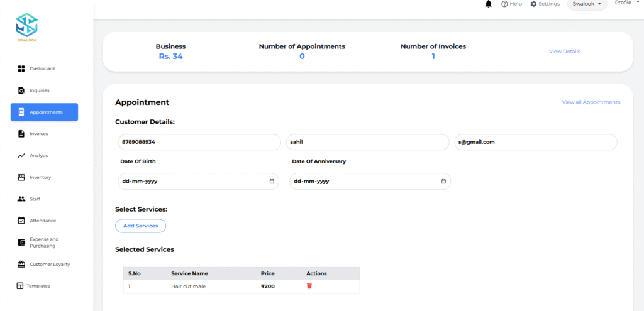Go to Inquiries in the sidebar

(39, 90)
